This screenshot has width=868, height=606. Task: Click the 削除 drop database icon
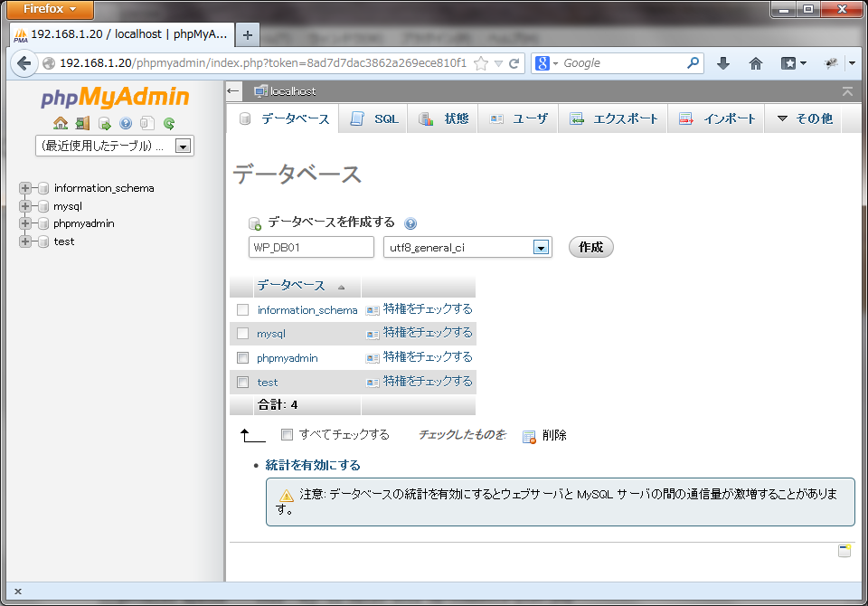point(529,437)
